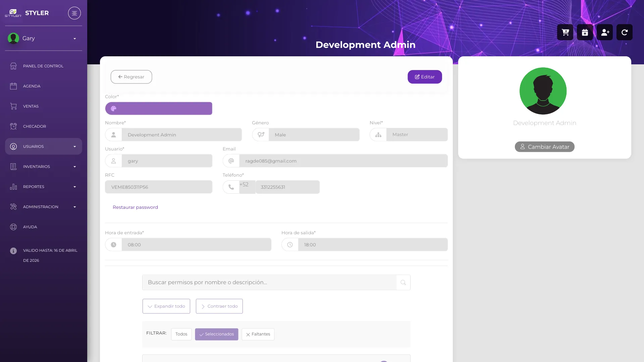
Task: Click the info icon beside Valido Hasta
Action: (13, 251)
